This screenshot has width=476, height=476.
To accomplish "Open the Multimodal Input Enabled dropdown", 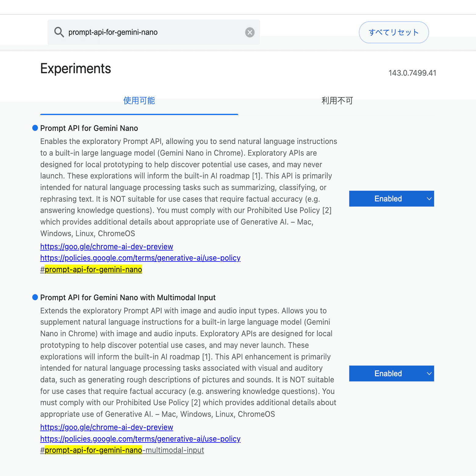I will click(x=391, y=373).
